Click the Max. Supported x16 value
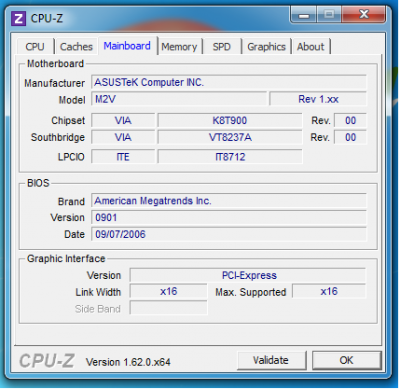The image size is (400, 389). click(x=329, y=291)
